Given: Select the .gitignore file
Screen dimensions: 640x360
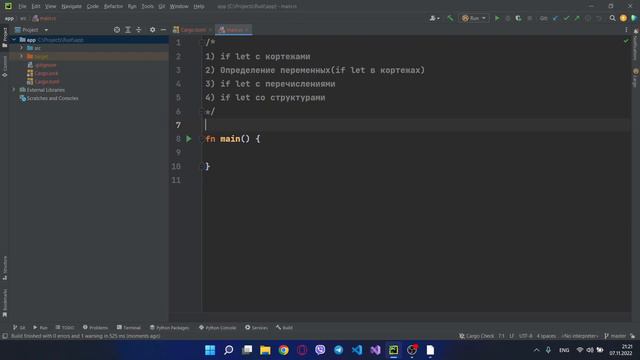Looking at the screenshot, I should tap(42, 65).
